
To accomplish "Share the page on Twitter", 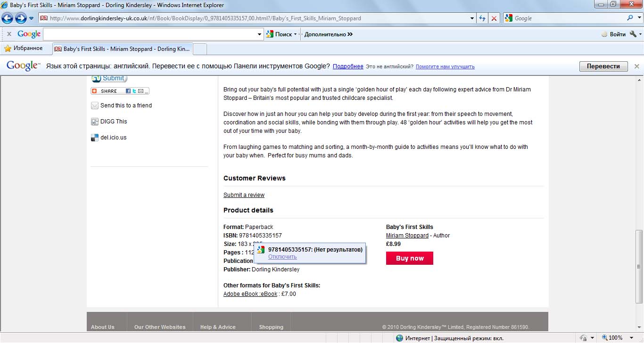I will click(x=134, y=91).
